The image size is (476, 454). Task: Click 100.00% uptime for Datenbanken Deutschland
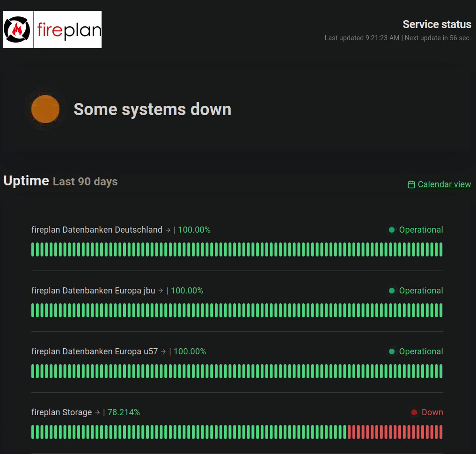[x=194, y=230]
